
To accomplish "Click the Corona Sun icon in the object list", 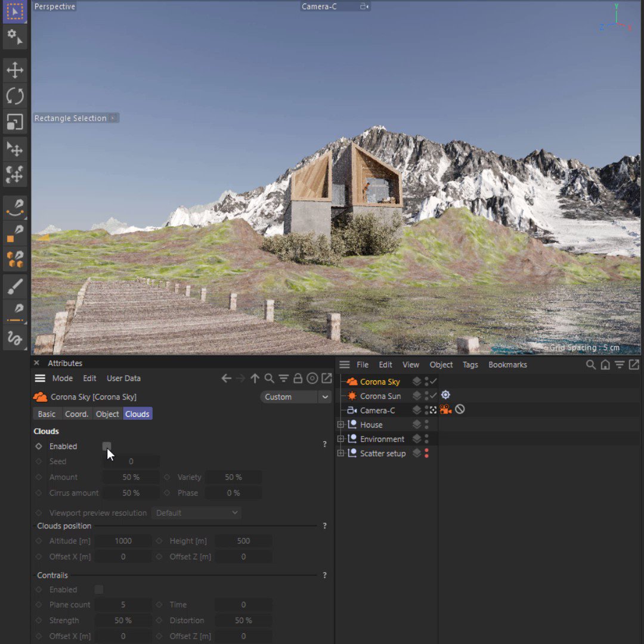I will 351,396.
